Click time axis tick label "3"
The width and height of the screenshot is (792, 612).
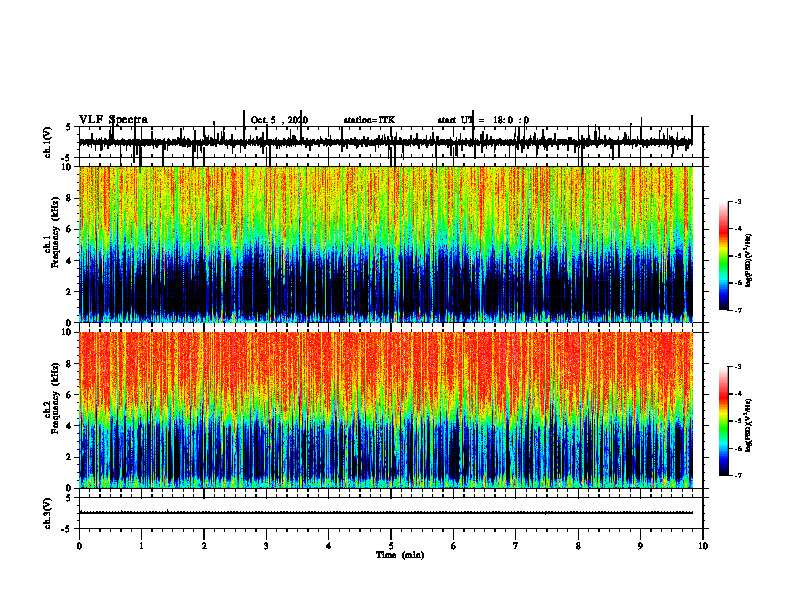click(266, 546)
